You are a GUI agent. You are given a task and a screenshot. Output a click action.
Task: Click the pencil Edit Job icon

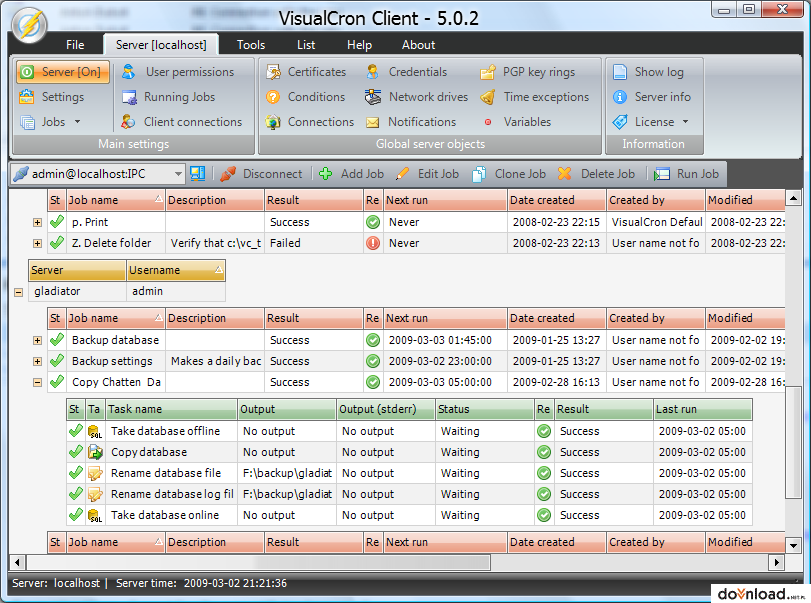point(402,174)
